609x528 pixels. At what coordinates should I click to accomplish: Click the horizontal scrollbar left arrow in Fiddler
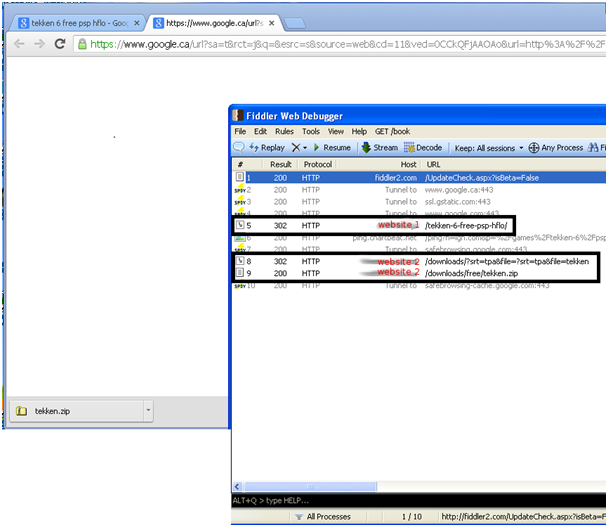point(238,487)
